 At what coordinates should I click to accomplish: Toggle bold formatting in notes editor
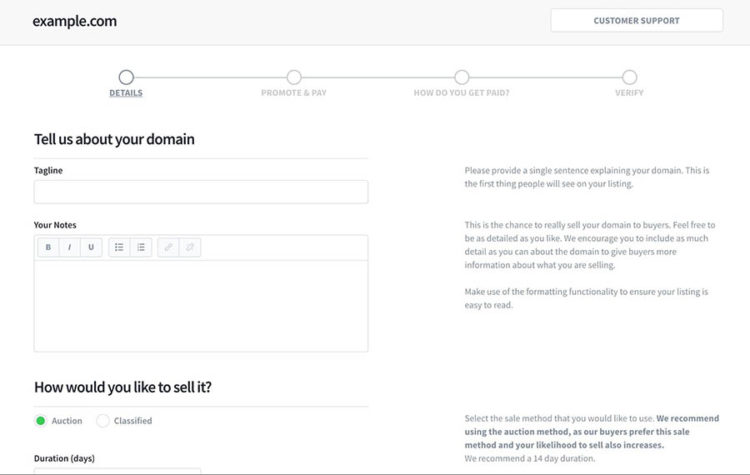click(48, 247)
